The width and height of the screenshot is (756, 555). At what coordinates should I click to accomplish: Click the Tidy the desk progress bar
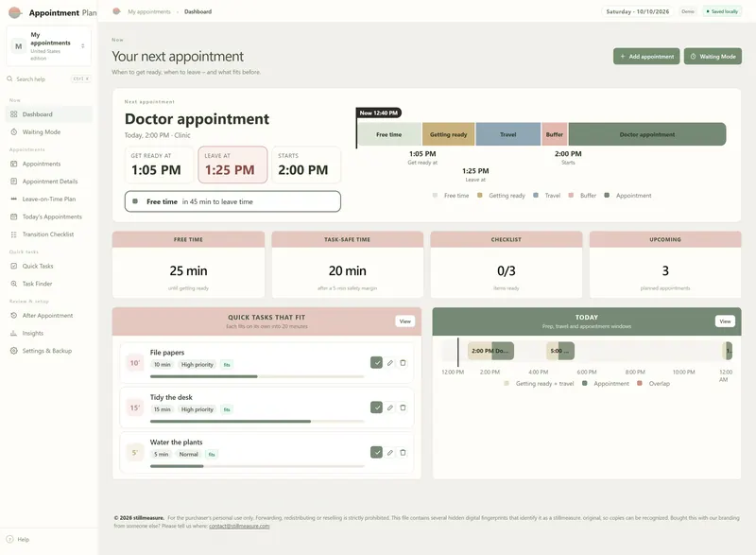click(257, 422)
